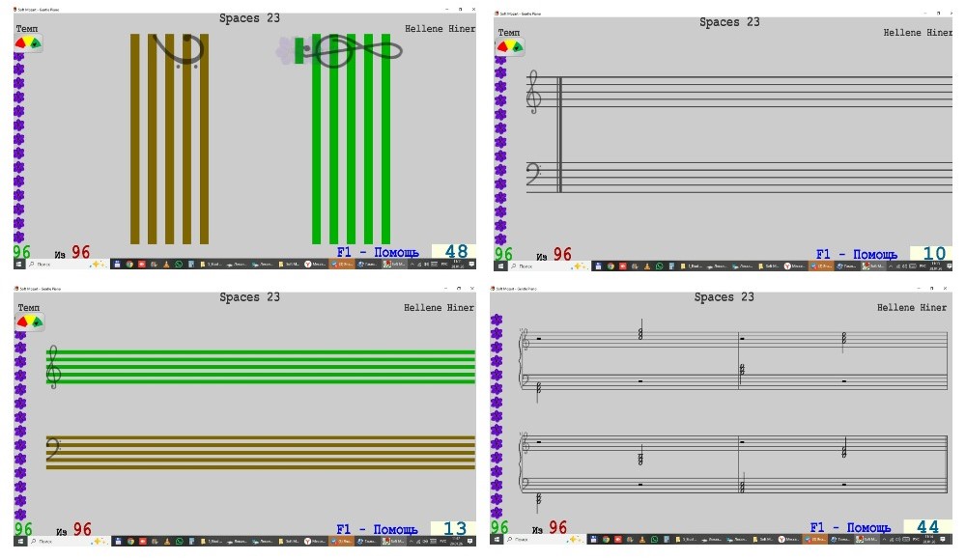The height and width of the screenshot is (560, 966).
Task: Click the value 44 in bottom-right panel
Action: coord(927,527)
